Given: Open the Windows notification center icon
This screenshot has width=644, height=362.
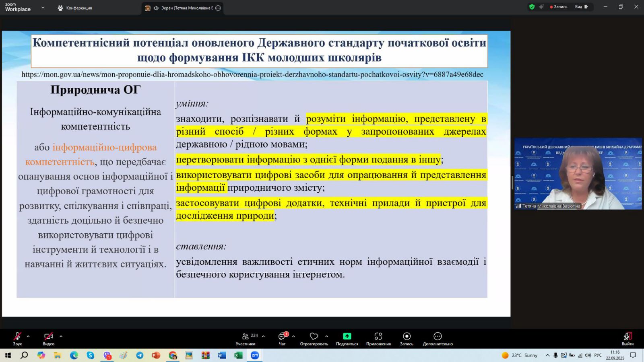Looking at the screenshot, I should pos(633,355).
